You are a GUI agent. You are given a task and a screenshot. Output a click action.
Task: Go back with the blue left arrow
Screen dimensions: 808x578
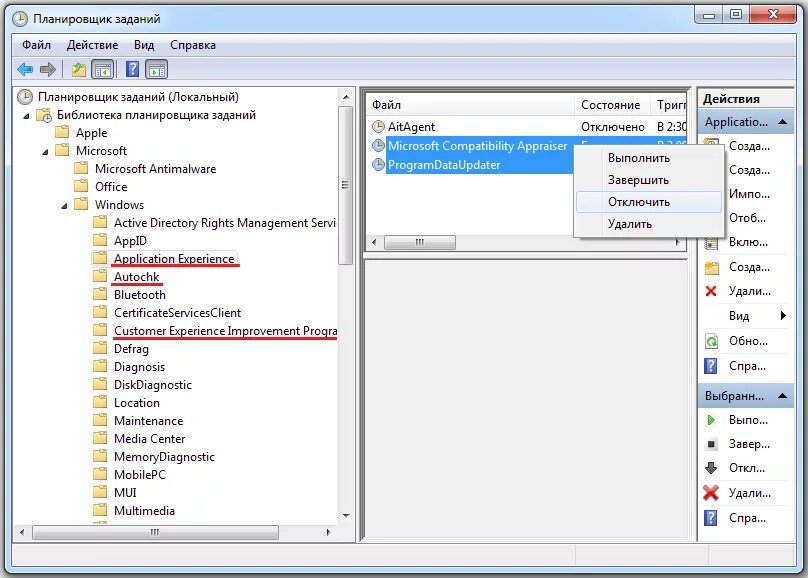tap(25, 69)
